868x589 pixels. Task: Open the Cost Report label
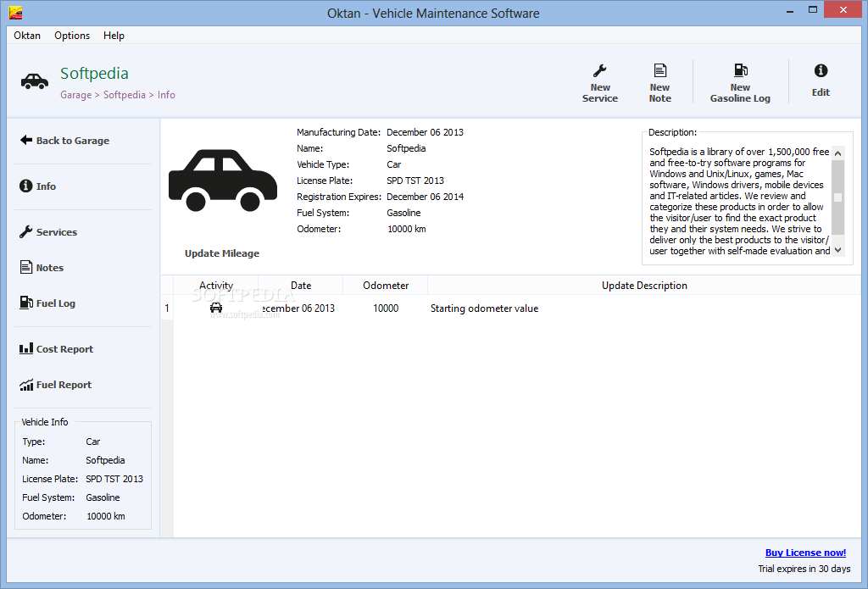64,349
